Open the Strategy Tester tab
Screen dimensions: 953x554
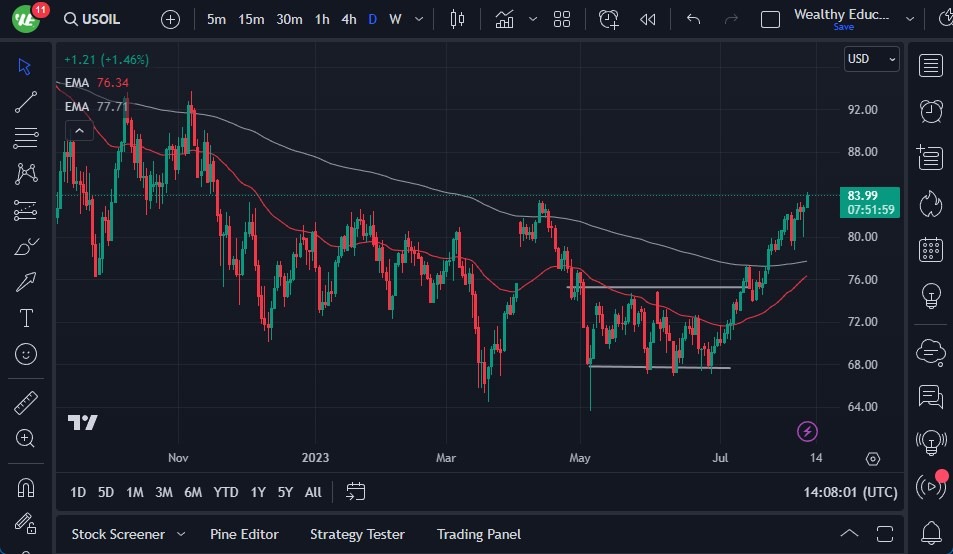(x=357, y=534)
